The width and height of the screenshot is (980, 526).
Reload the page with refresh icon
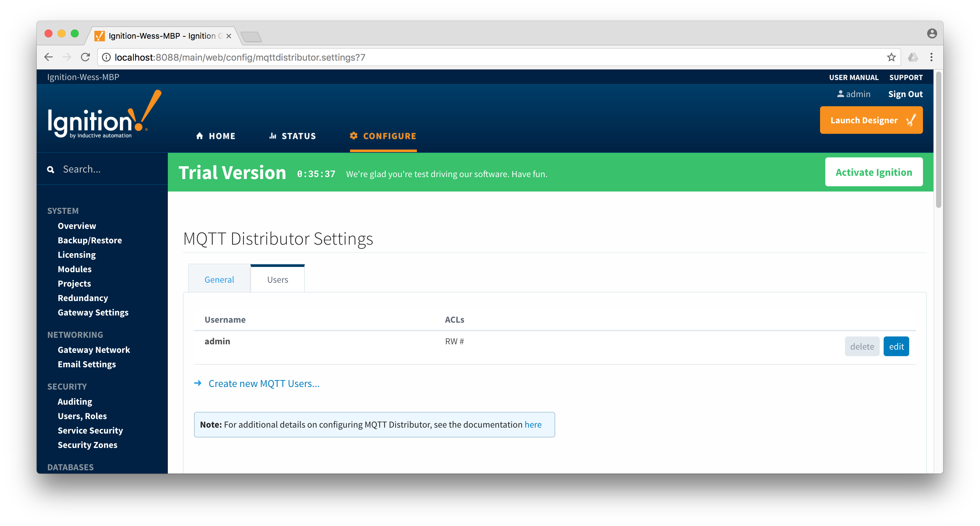85,57
